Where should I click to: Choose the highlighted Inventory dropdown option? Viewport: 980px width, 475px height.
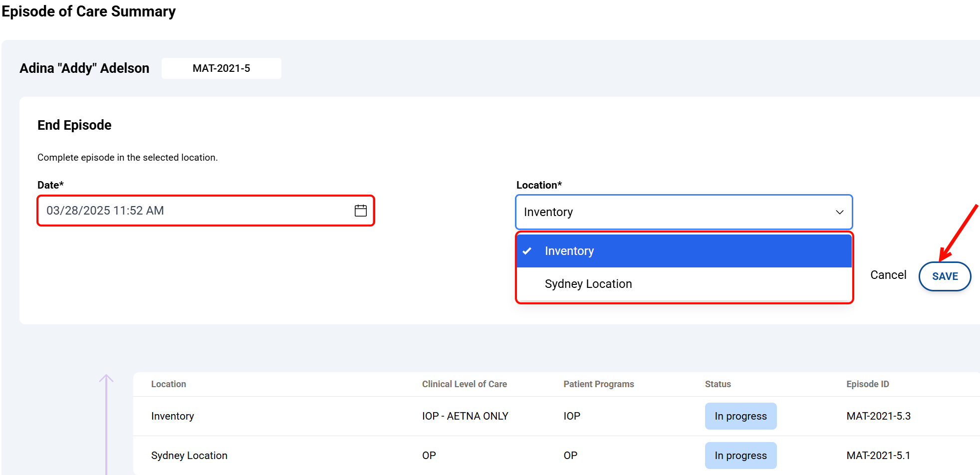click(569, 251)
